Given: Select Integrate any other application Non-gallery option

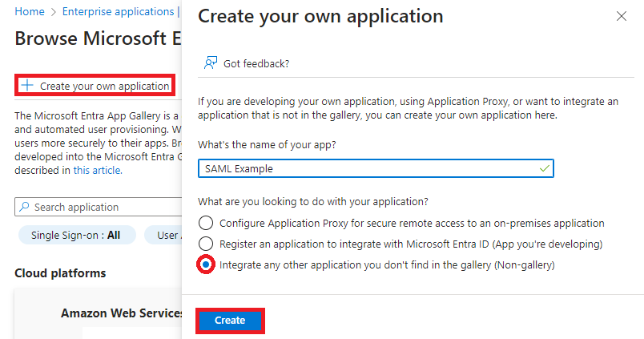Looking at the screenshot, I should [x=206, y=264].
